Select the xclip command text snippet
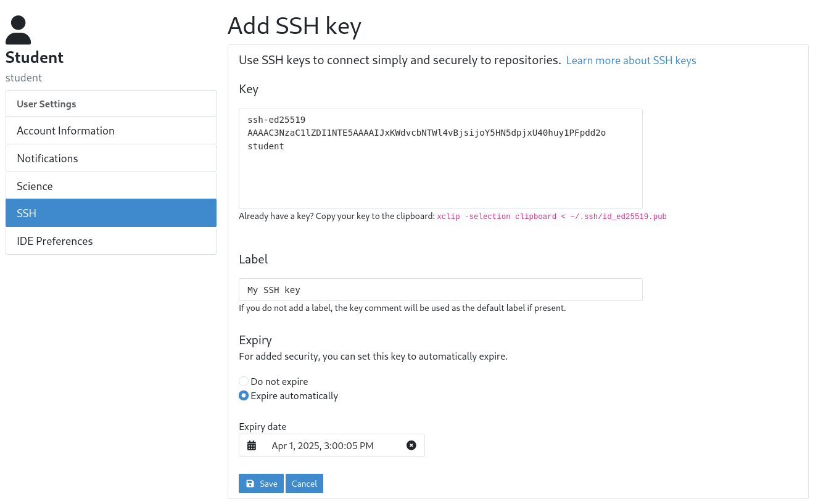Image resolution: width=826 pixels, height=504 pixels. (551, 217)
